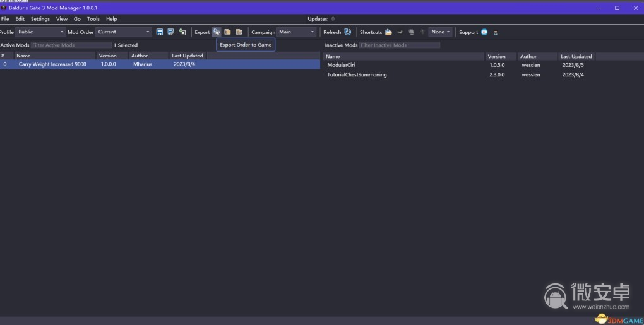
Task: Click the third Export archive icon
Action: [239, 32]
